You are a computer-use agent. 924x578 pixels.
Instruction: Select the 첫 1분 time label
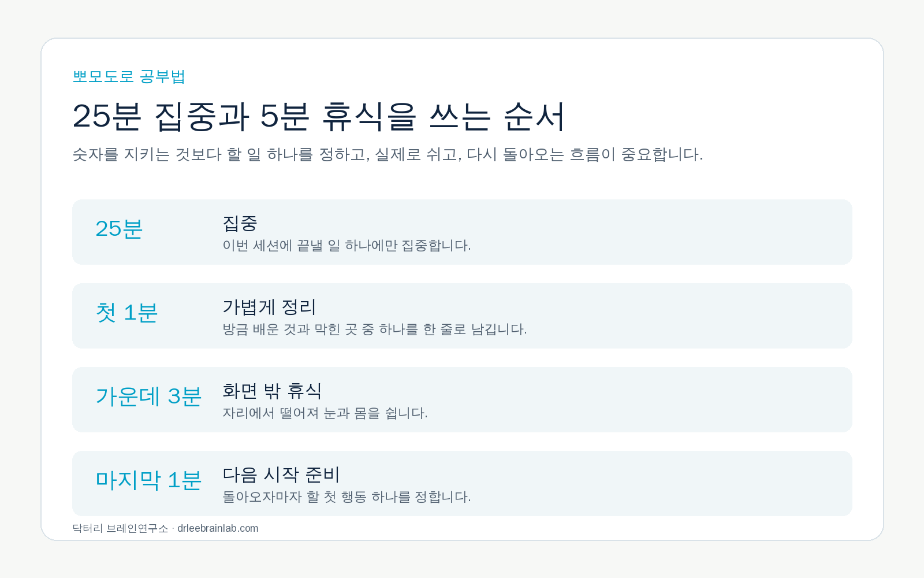(x=126, y=312)
